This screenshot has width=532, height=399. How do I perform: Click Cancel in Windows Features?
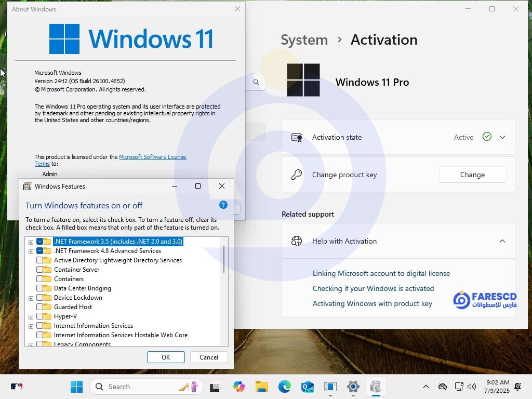209,357
